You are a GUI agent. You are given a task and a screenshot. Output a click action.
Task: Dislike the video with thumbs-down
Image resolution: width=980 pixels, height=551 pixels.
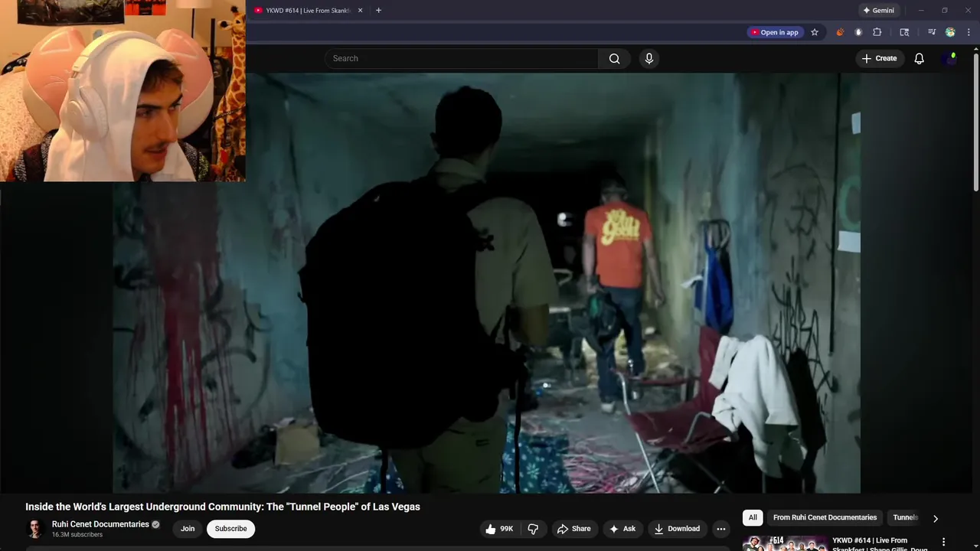point(533,529)
